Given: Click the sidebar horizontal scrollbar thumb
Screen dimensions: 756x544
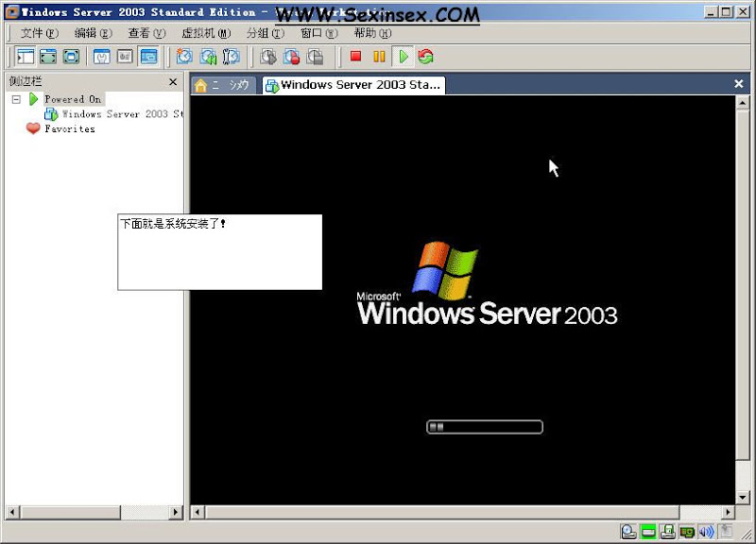Looking at the screenshot, I should point(70,512).
